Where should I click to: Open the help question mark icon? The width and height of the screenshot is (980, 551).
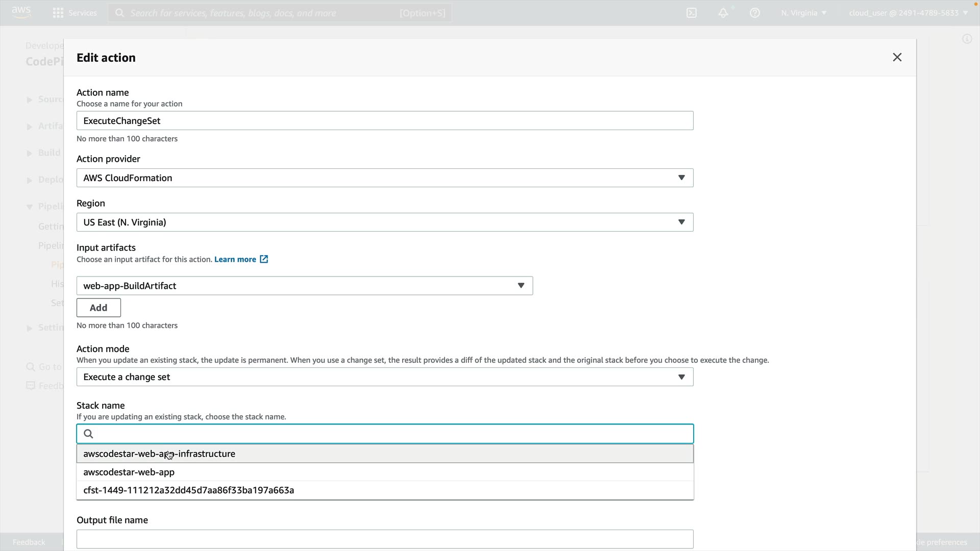755,13
